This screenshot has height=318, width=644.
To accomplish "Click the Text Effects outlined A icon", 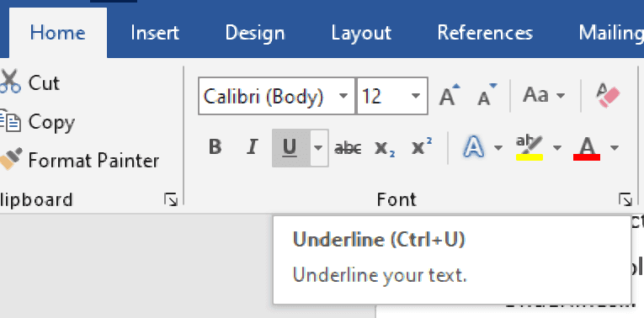I will [x=474, y=147].
